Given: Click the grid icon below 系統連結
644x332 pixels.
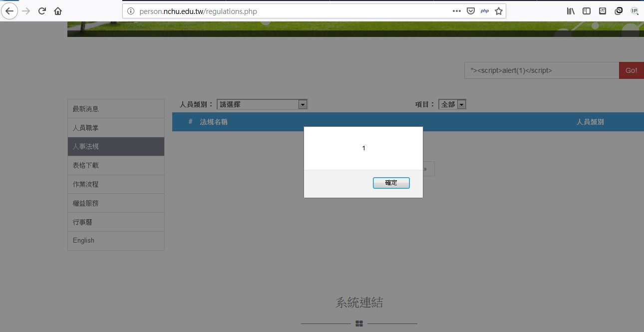Looking at the screenshot, I should point(359,324).
